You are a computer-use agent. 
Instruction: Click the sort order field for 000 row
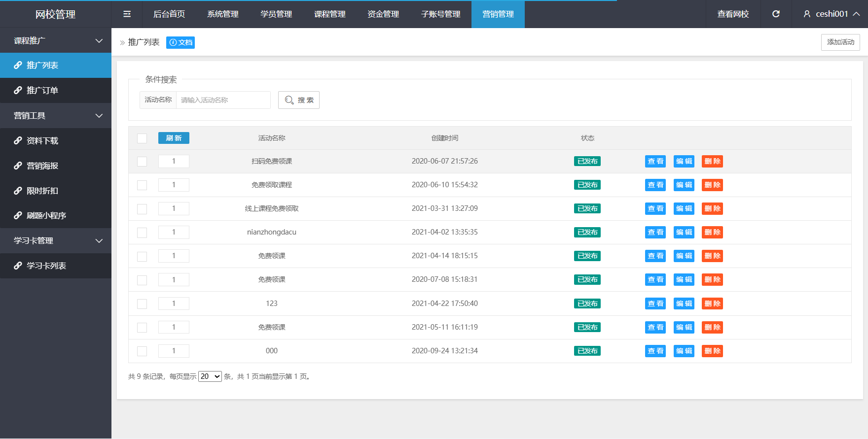174,351
